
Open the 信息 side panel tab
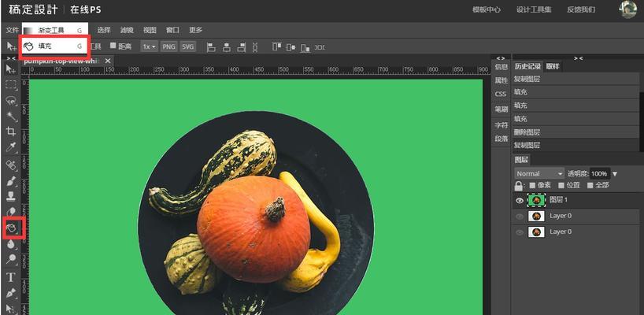501,66
